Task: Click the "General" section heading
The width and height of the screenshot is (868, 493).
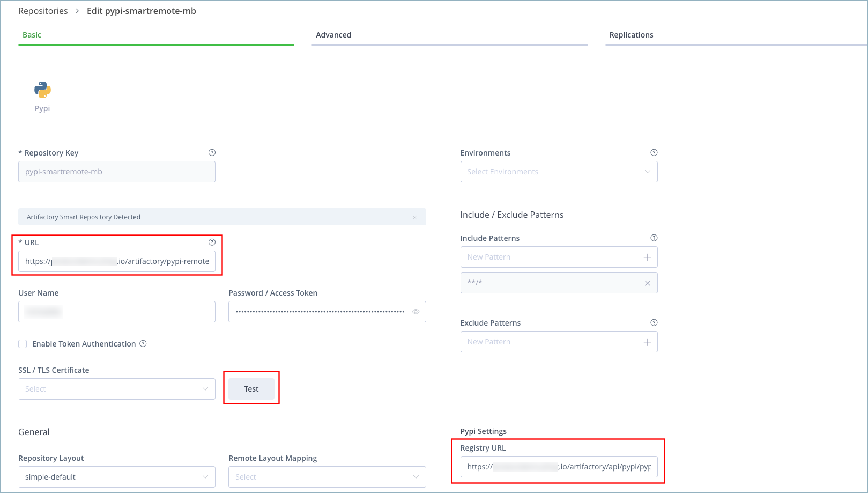Action: tap(34, 432)
